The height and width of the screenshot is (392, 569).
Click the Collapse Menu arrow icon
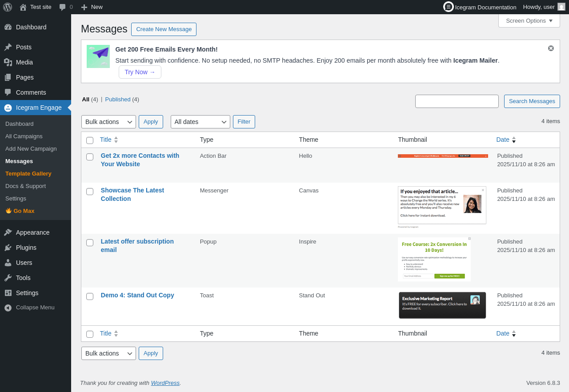(8, 308)
